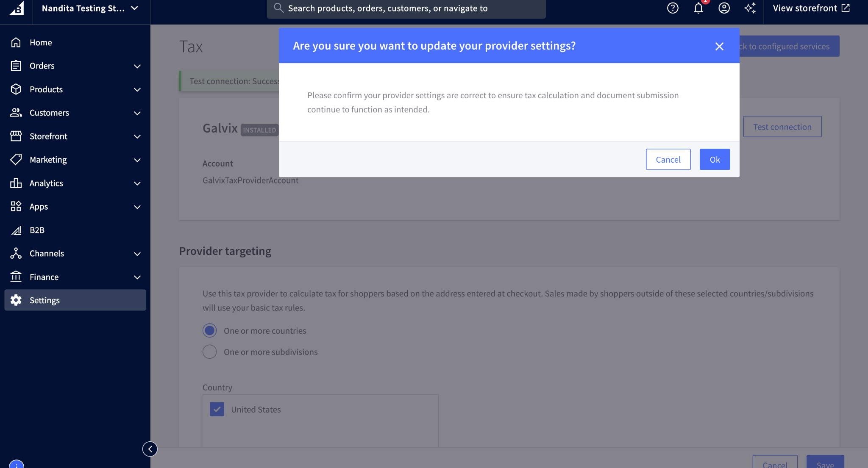Click the Settings gear icon
The image size is (868, 468).
click(x=16, y=300)
